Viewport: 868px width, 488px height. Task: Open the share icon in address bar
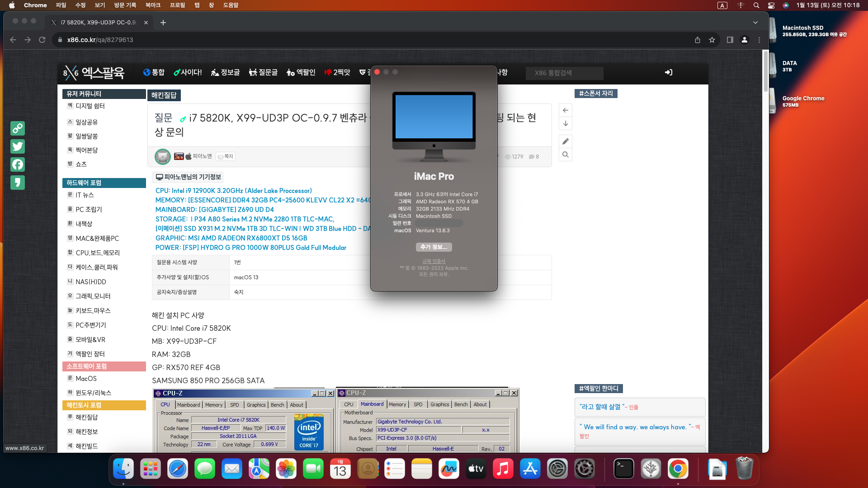point(698,40)
